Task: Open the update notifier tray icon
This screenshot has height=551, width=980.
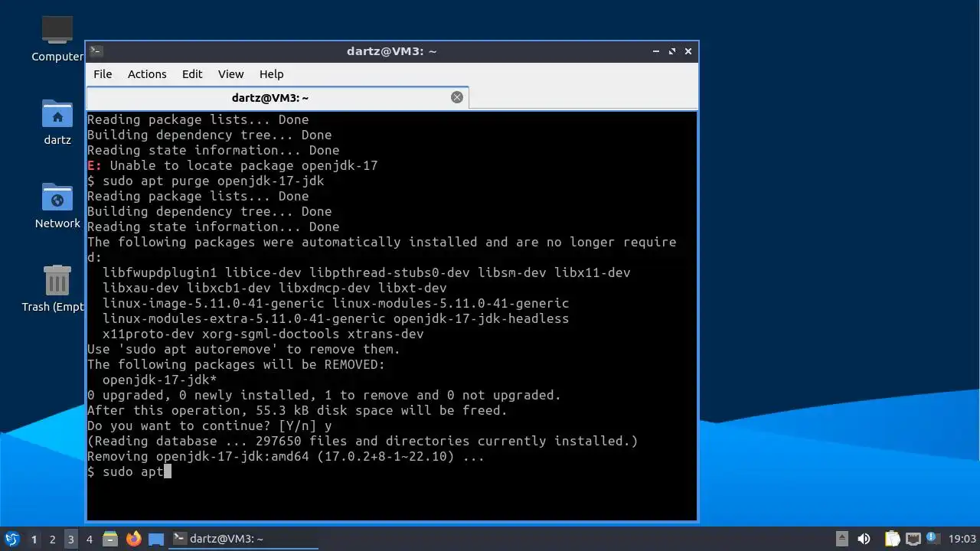Action: point(933,538)
